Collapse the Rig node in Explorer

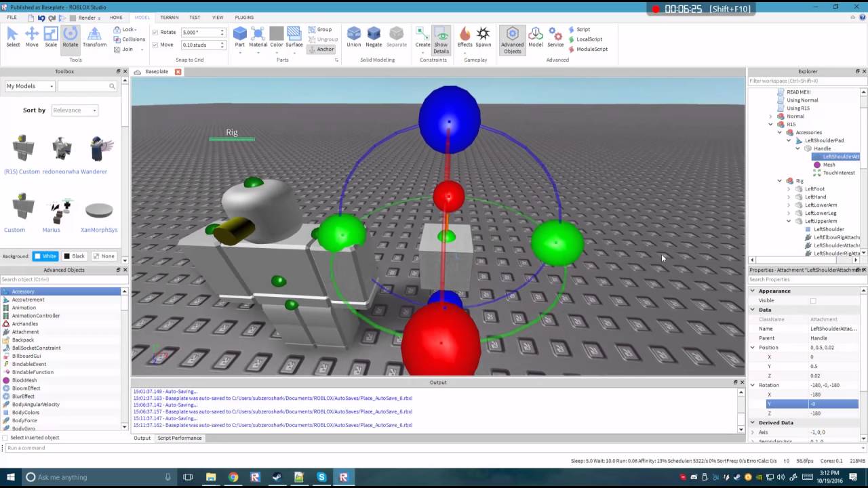click(x=779, y=181)
